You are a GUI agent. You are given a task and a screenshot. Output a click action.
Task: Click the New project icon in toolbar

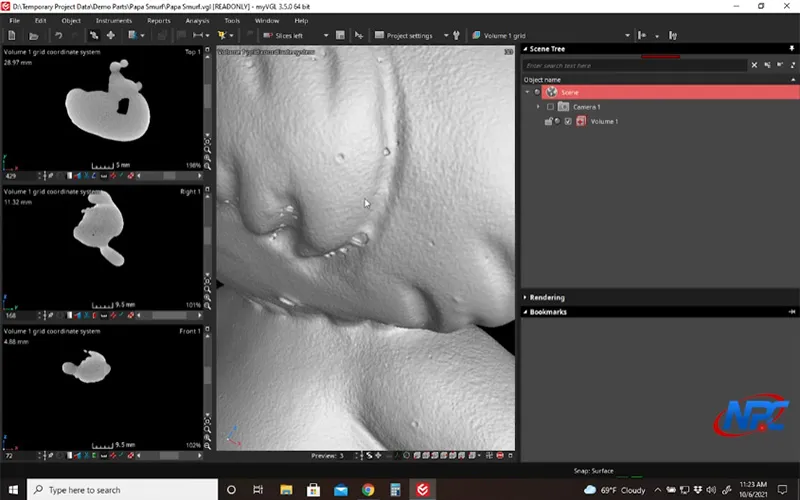(x=12, y=35)
